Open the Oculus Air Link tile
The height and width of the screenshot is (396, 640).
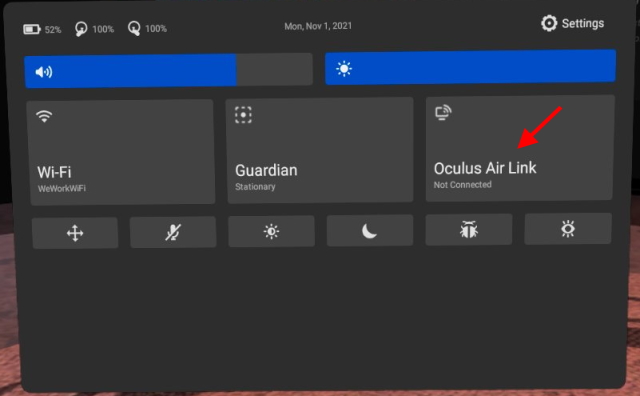519,148
